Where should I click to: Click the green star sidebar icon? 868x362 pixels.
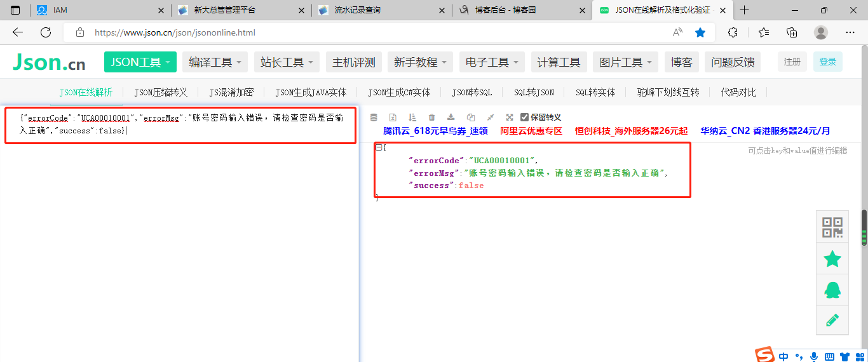(832, 258)
